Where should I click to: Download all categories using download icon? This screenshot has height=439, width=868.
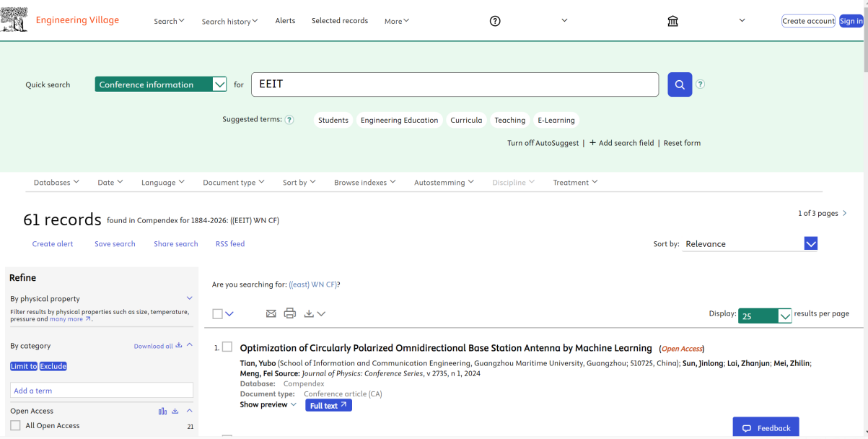[178, 346]
